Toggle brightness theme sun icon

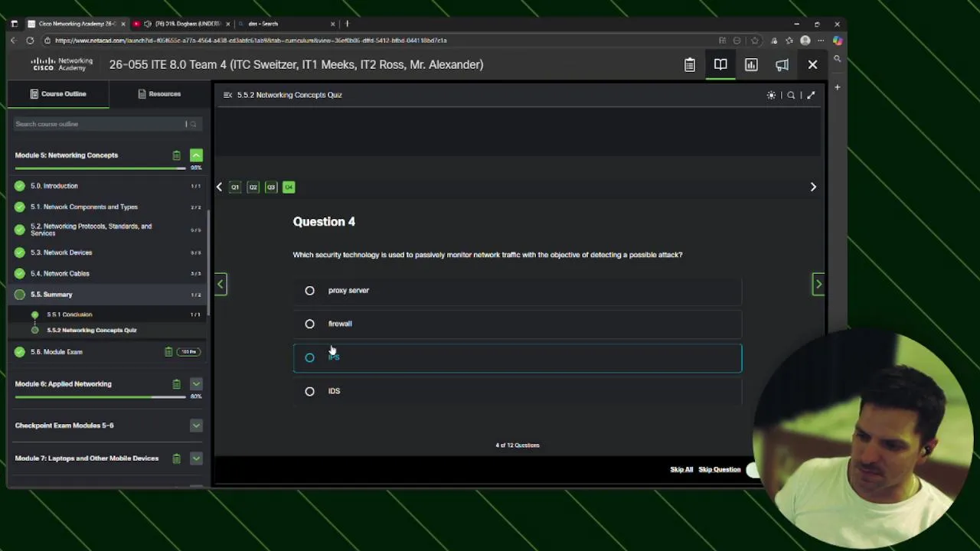point(771,95)
